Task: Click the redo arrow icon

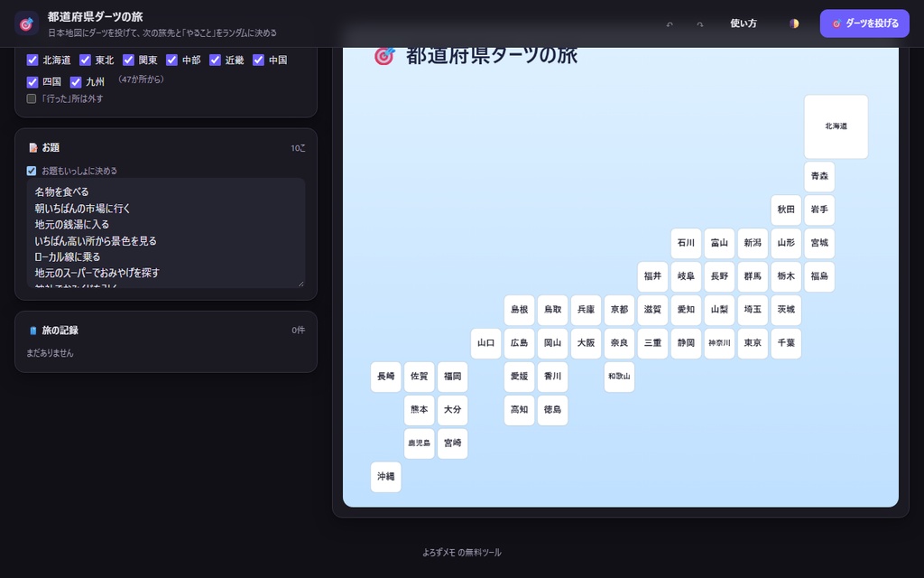Action: 700,24
